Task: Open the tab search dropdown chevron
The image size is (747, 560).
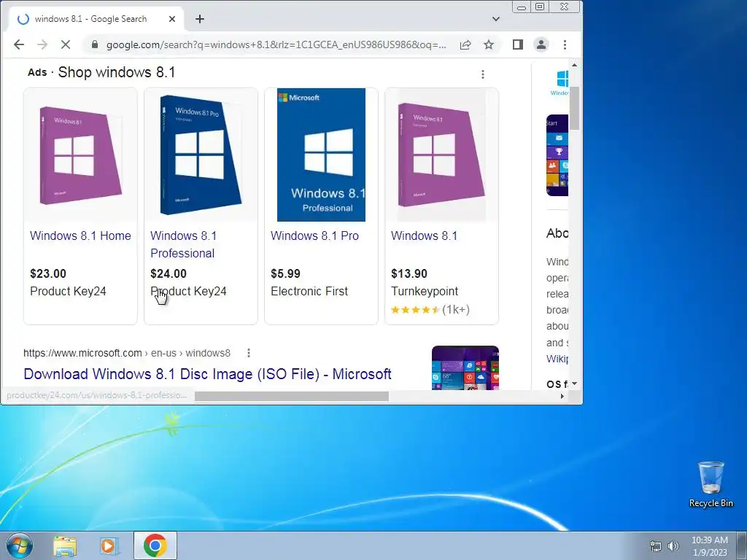Action: click(x=496, y=19)
